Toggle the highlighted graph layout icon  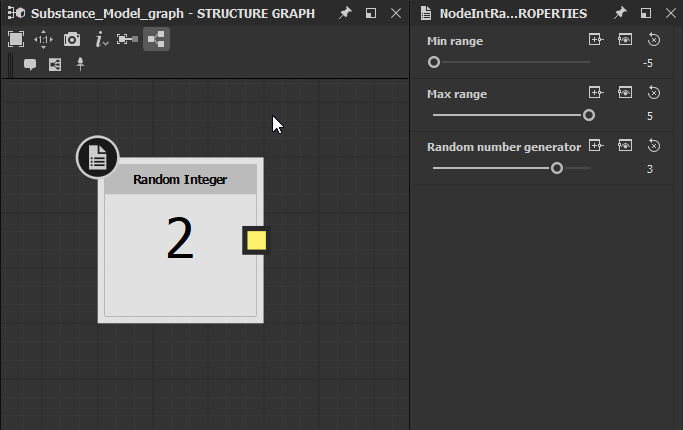click(156, 39)
